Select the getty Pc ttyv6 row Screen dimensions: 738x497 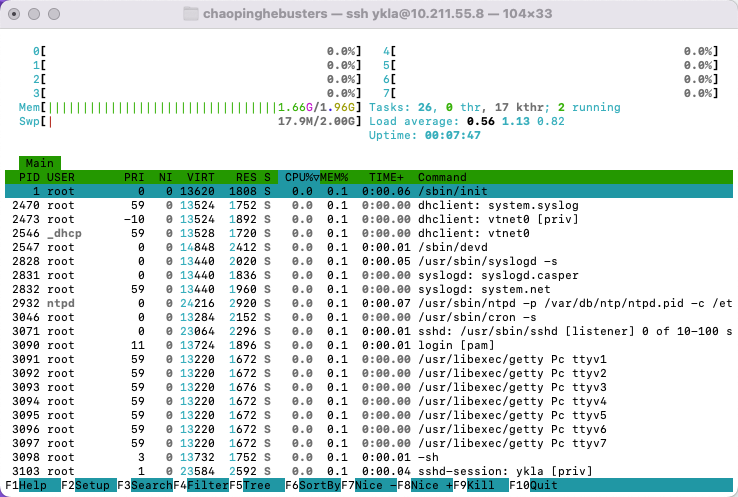tap(369, 429)
